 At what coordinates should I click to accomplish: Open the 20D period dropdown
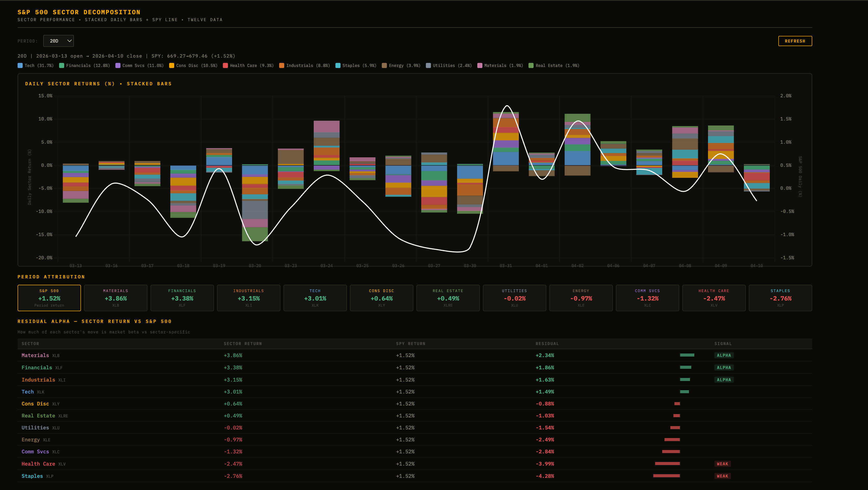pos(58,41)
